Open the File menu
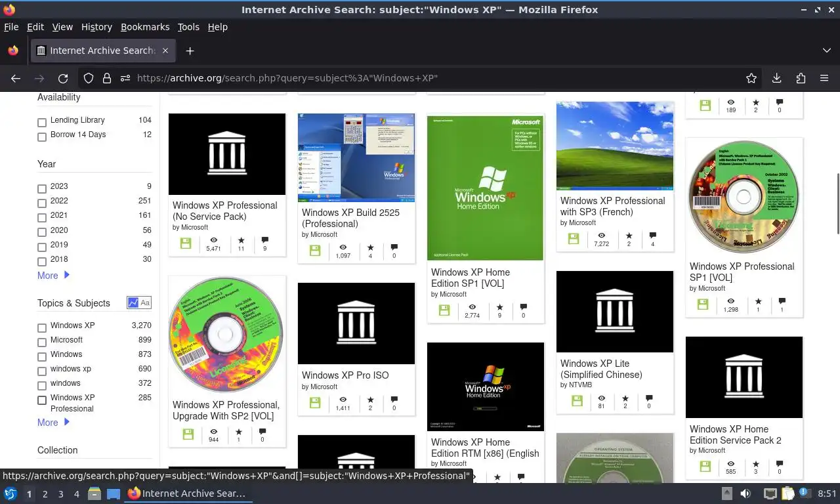 click(11, 27)
